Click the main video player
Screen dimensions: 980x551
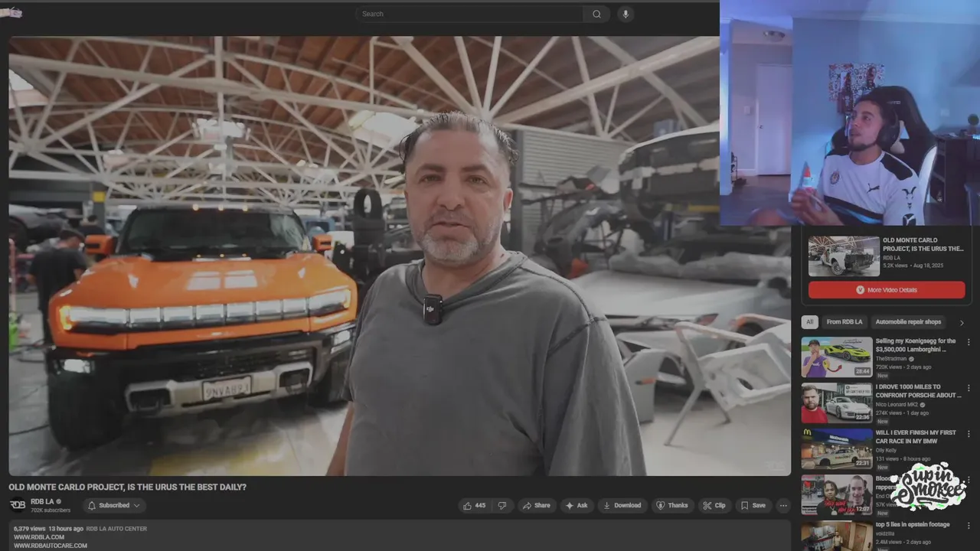pos(400,256)
